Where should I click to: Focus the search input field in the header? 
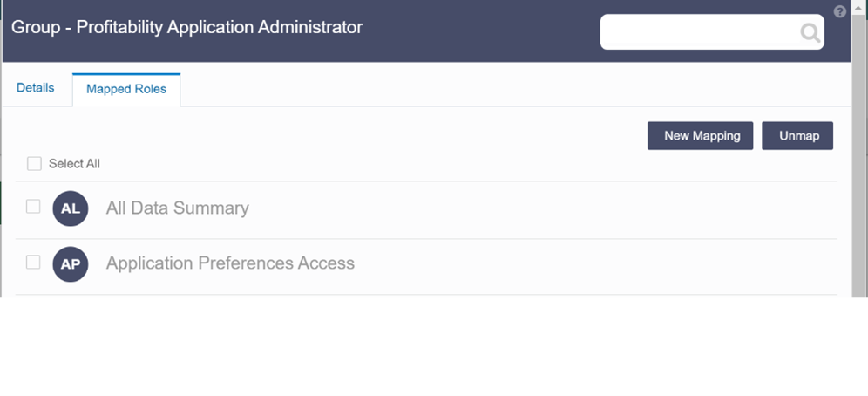tap(700, 32)
